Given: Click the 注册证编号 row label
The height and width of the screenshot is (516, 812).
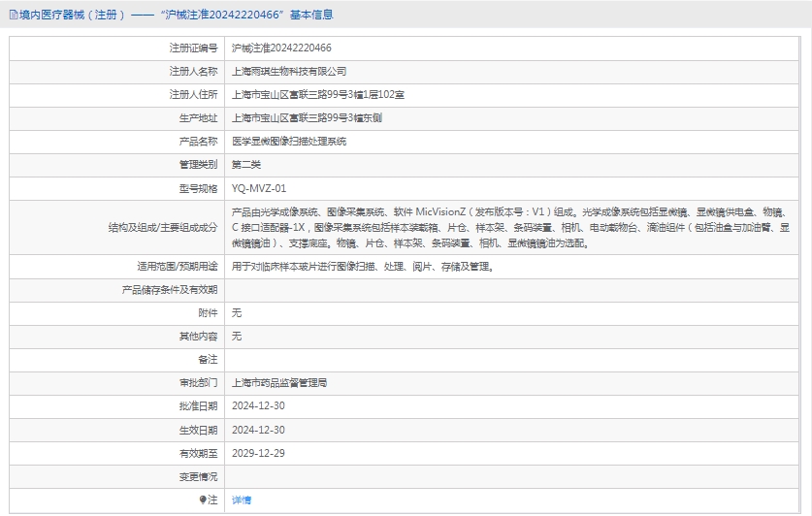Looking at the screenshot, I should [193, 48].
